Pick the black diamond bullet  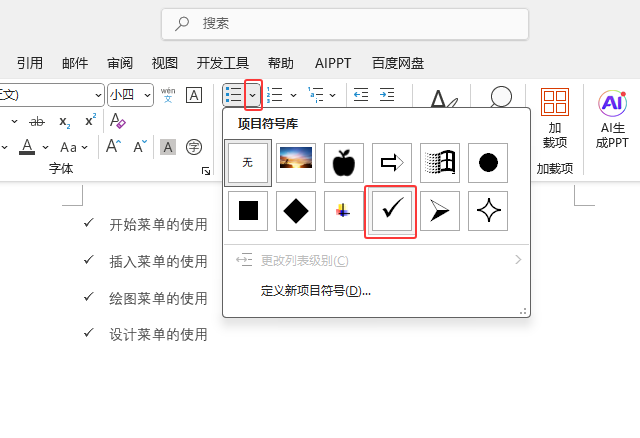296,211
